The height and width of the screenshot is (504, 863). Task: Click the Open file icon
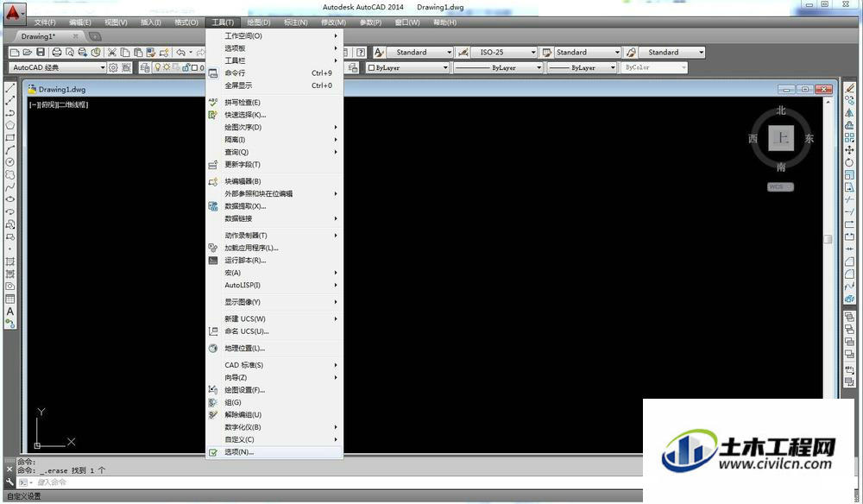(28, 53)
